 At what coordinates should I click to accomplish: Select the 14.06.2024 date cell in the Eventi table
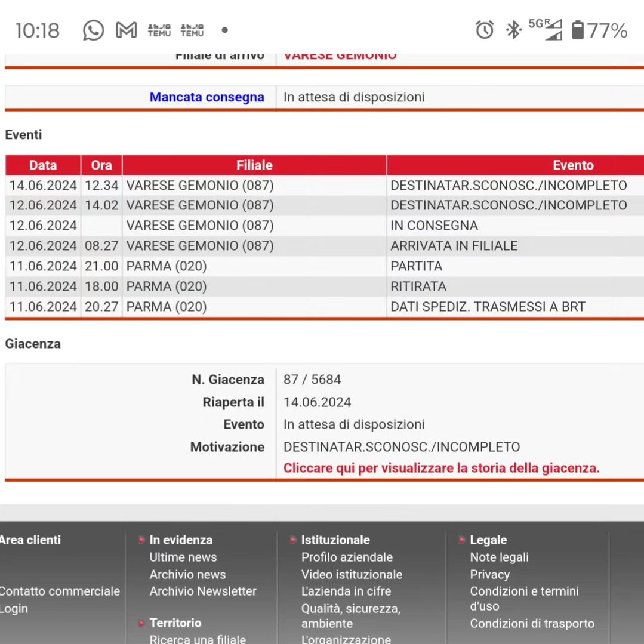click(43, 186)
